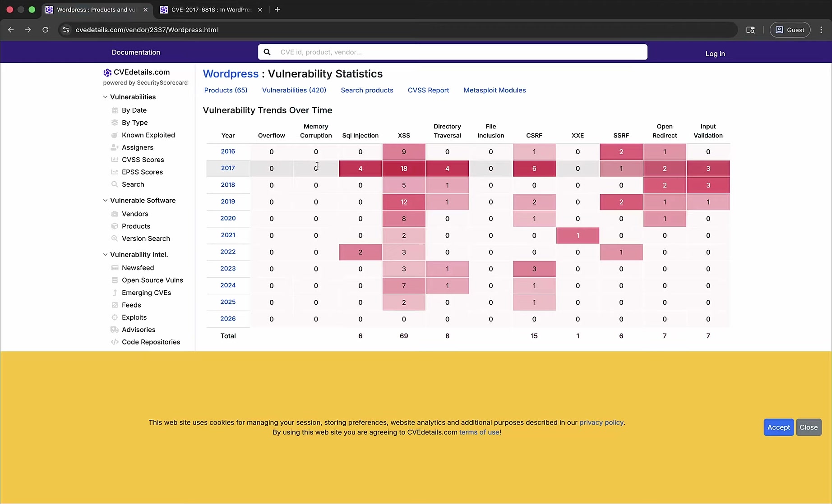
Task: Go forward with browser forward arrow
Action: click(x=28, y=30)
